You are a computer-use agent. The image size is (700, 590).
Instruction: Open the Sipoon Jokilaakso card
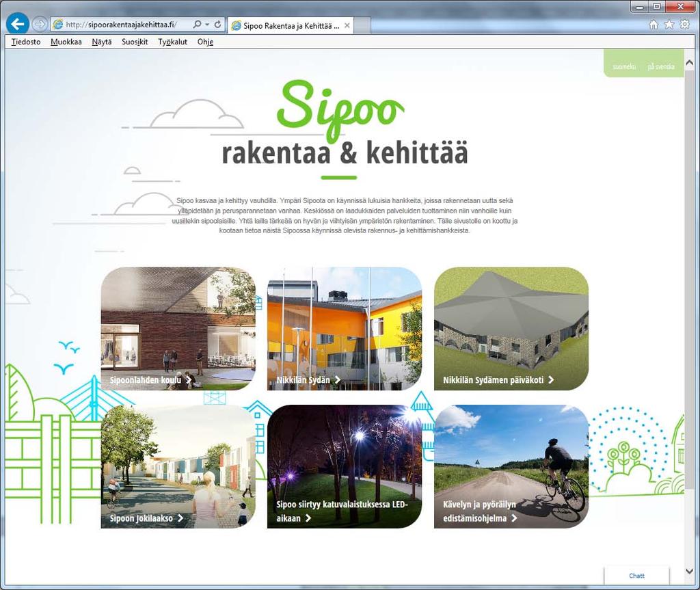(x=178, y=467)
